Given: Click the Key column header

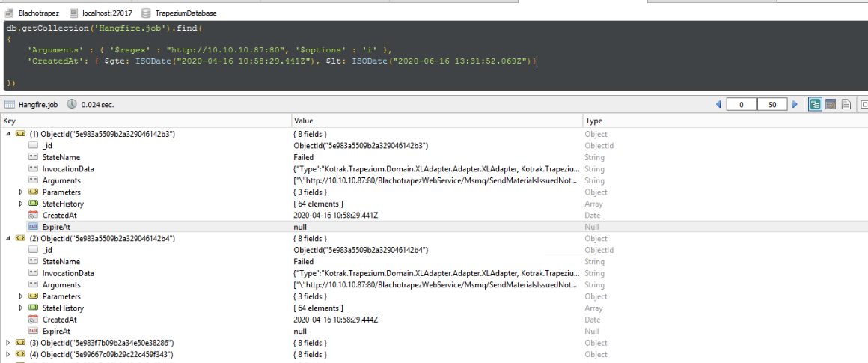Looking at the screenshot, I should coord(146,121).
